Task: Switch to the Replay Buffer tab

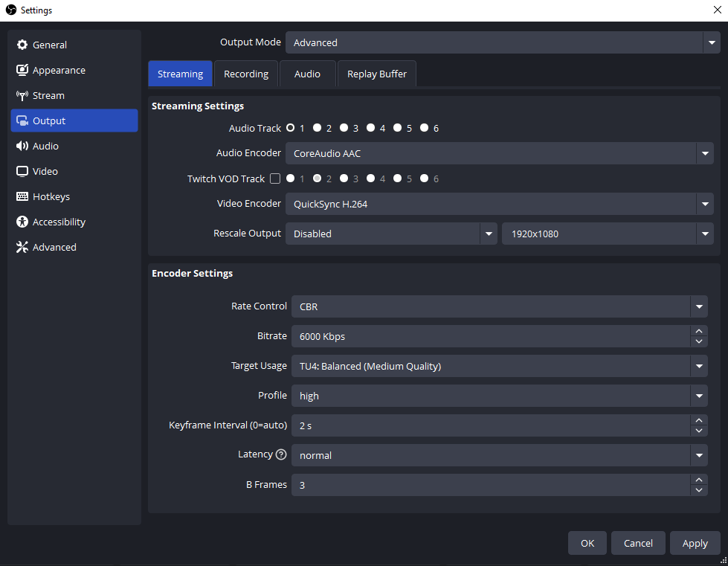Action: pos(376,74)
